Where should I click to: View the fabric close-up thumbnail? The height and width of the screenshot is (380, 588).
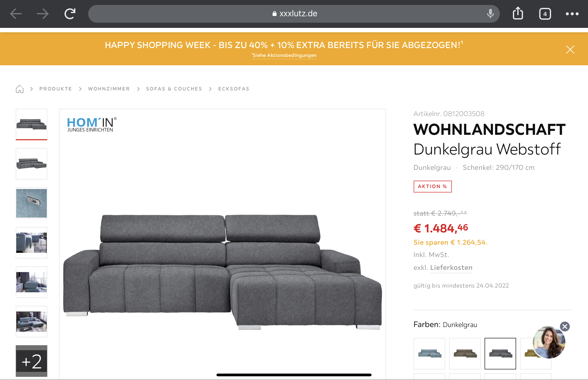(32, 203)
